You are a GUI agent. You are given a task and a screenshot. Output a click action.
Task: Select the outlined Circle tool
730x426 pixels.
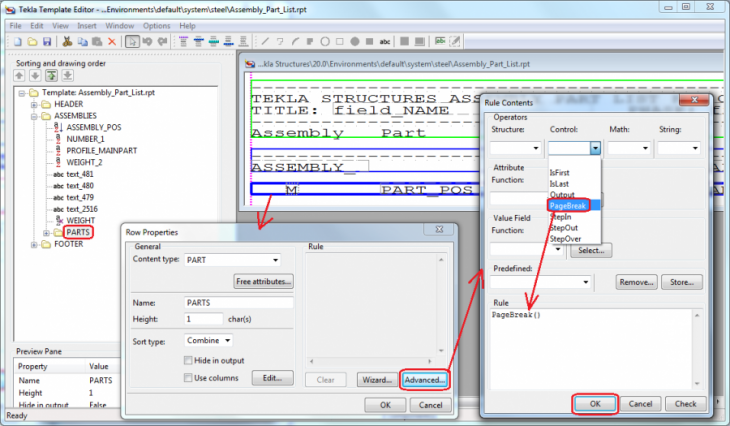click(x=325, y=41)
